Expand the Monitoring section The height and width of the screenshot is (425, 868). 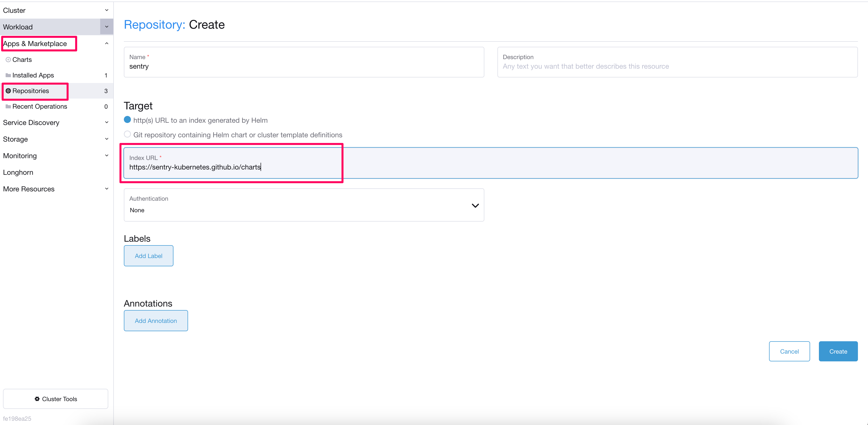[x=106, y=155]
